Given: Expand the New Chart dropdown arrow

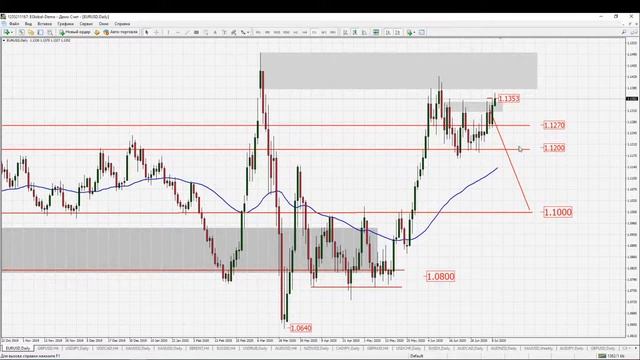Looking at the screenshot, I should 12,32.
